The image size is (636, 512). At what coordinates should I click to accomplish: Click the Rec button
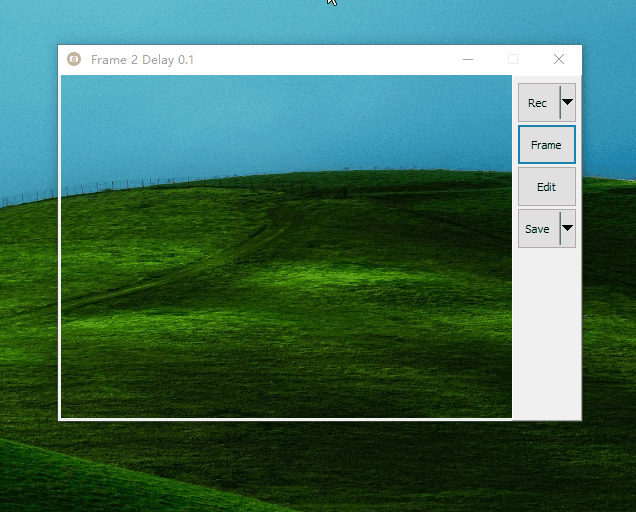[539, 103]
